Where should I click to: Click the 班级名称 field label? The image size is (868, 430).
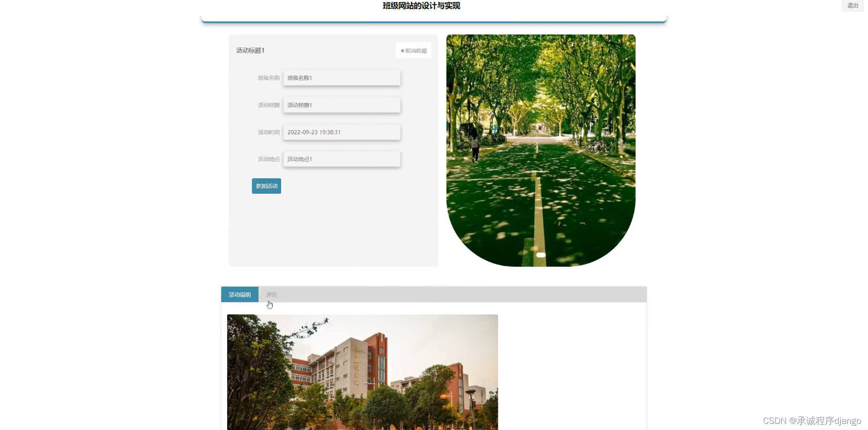(269, 78)
